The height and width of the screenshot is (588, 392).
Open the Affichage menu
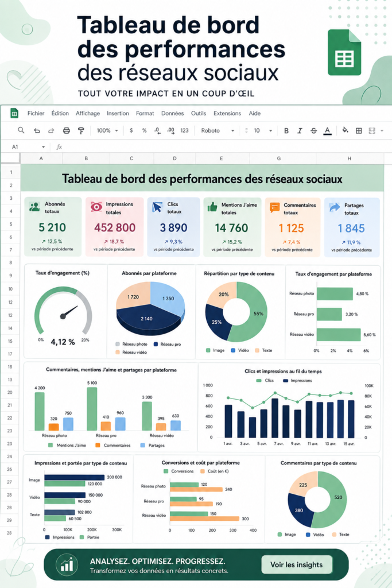point(88,113)
